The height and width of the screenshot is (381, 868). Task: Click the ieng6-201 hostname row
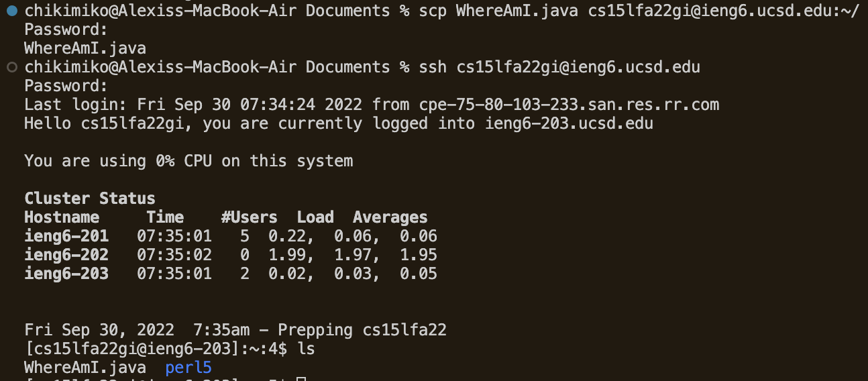[66, 236]
